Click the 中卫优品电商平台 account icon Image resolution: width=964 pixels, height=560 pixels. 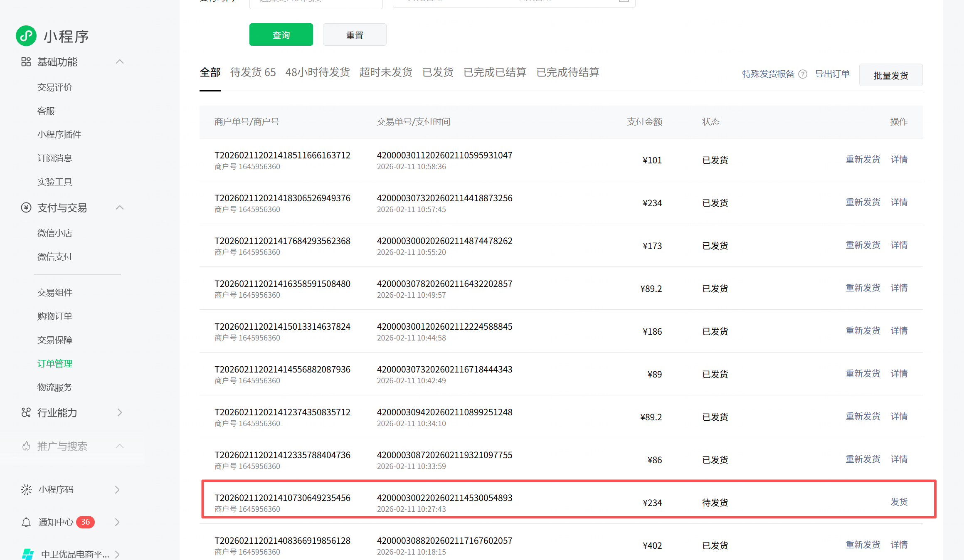pos(28,554)
